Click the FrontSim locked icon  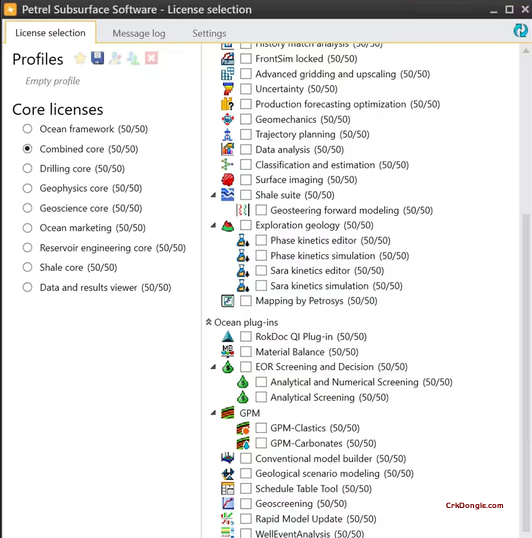[x=227, y=59]
